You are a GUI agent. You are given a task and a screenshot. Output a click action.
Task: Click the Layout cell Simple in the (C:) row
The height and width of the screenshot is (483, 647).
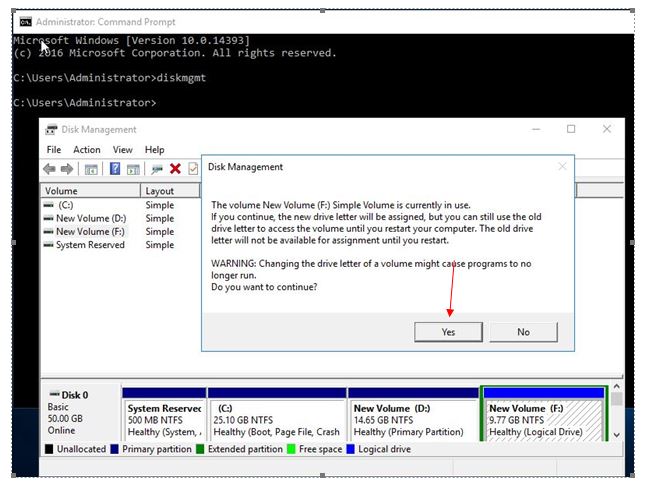click(160, 205)
